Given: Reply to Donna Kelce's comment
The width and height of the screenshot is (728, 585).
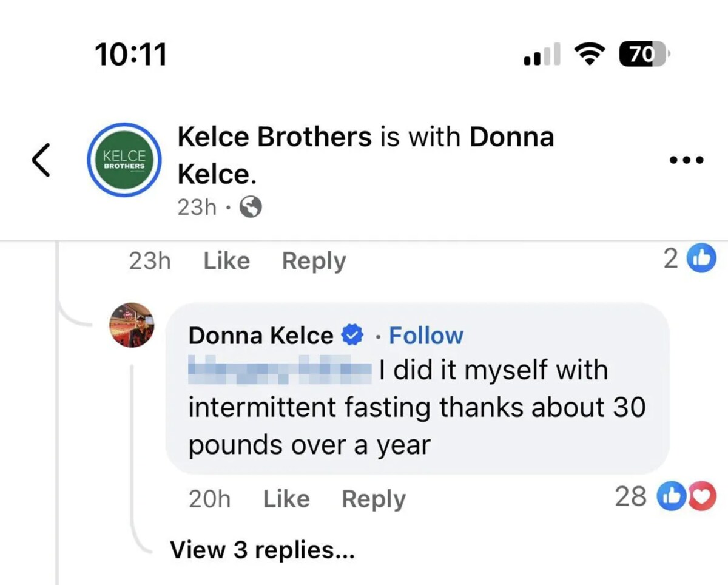Looking at the screenshot, I should [374, 498].
